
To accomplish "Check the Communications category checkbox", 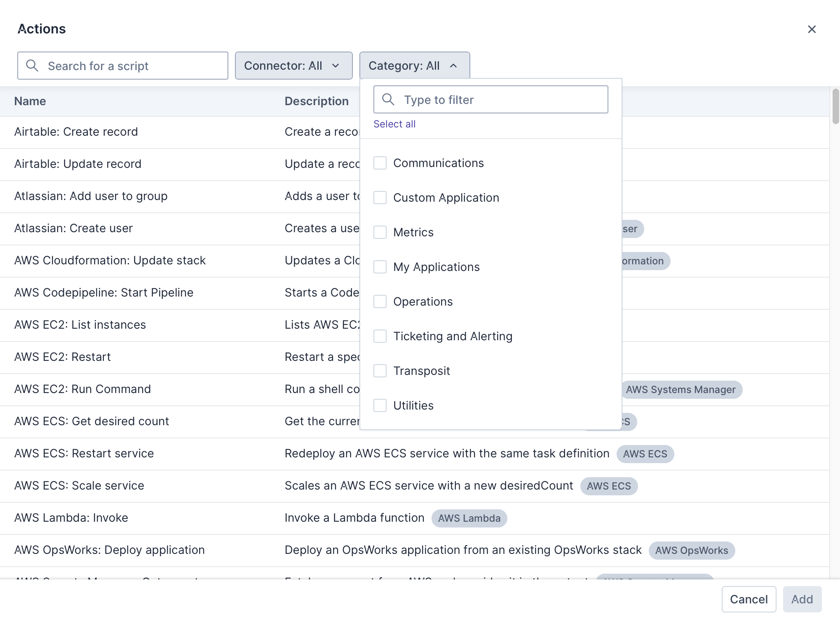I will 380,163.
